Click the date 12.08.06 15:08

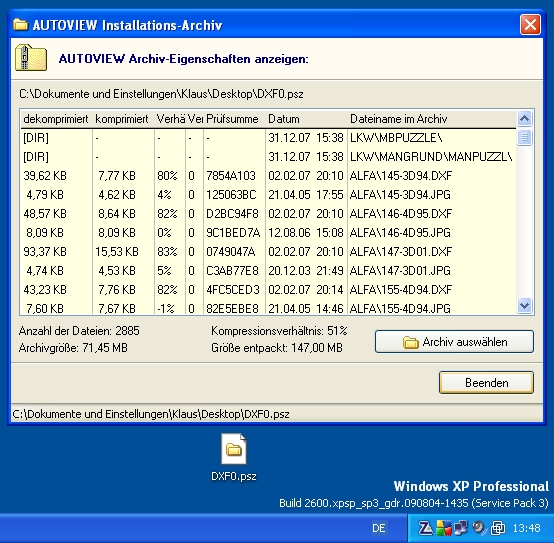click(306, 233)
